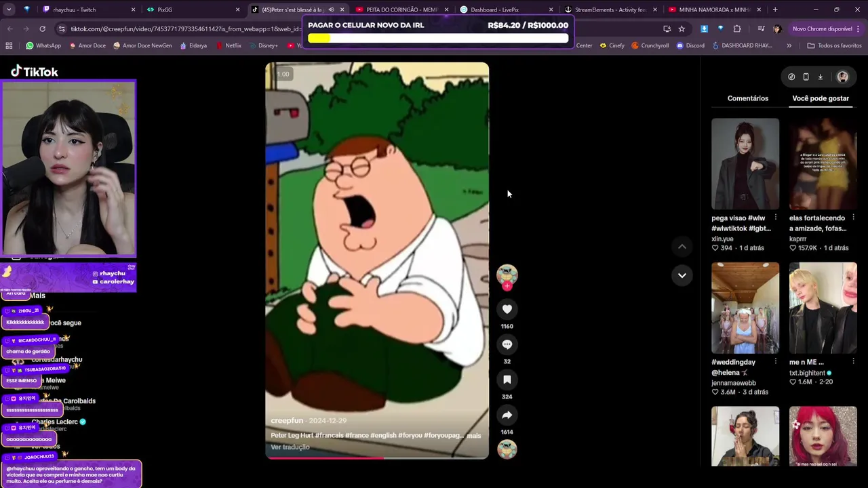Click the download desktop app icon
868x488 pixels.
click(x=820, y=77)
